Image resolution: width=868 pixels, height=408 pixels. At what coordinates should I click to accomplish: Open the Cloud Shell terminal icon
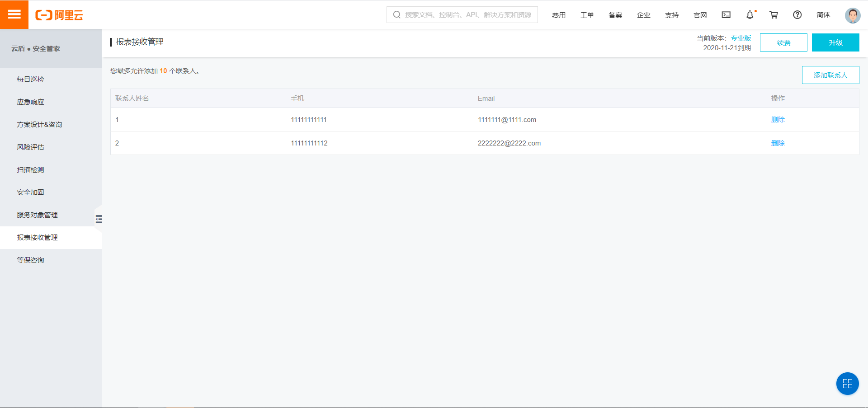726,15
